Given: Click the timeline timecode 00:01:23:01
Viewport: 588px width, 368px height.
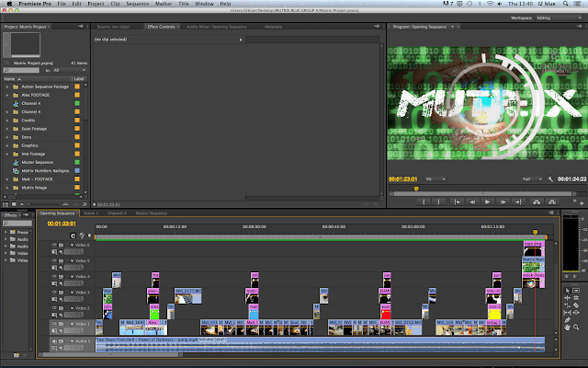Looking at the screenshot, I should click(62, 224).
